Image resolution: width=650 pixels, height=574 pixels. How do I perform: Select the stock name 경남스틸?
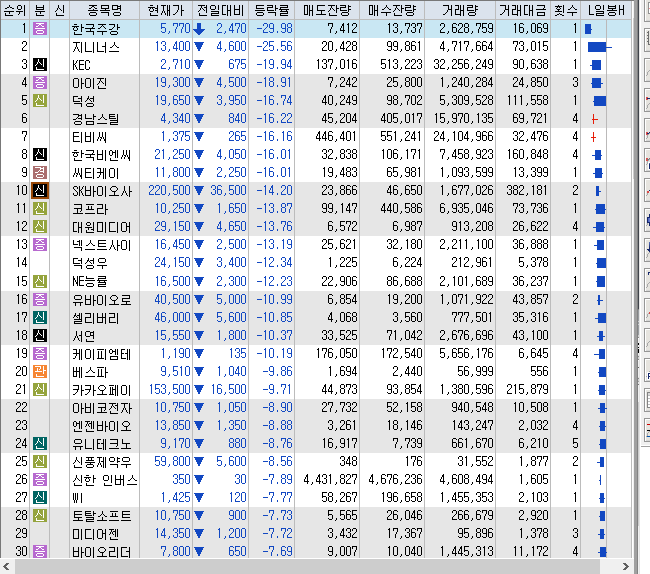pos(95,119)
